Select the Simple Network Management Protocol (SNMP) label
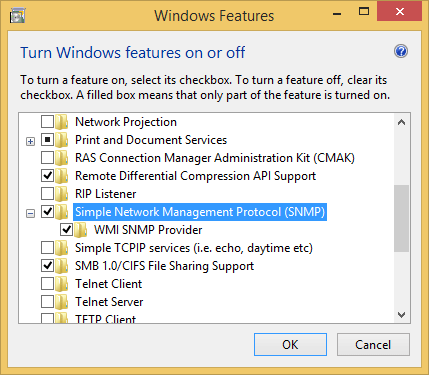Screen dimensions: 429x375 pyautogui.click(x=200, y=212)
